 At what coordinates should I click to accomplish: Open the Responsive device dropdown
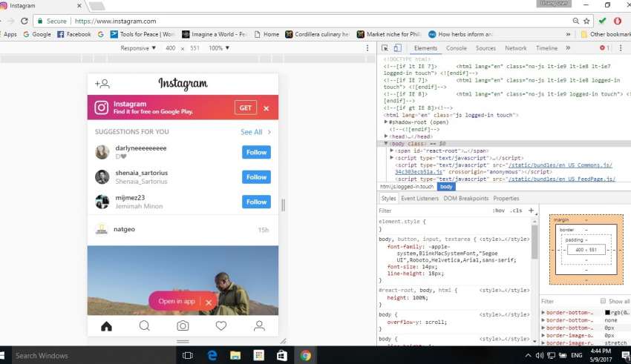pyautogui.click(x=138, y=47)
